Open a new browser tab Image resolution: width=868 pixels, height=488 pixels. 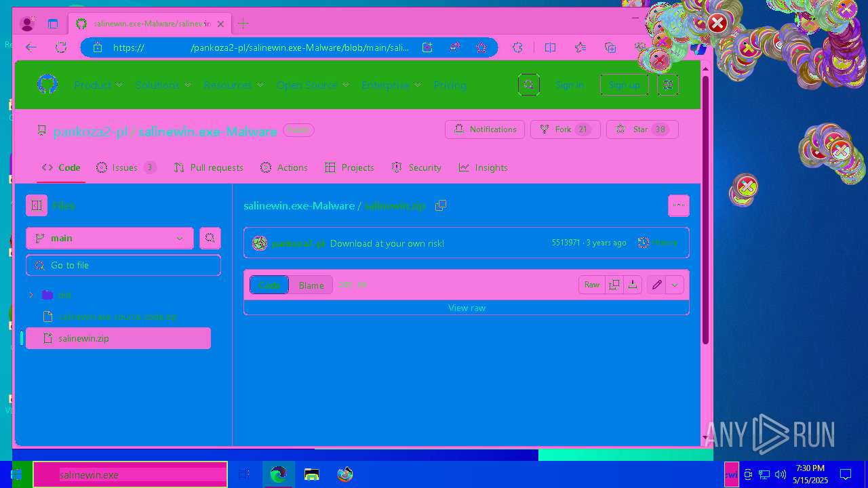point(243,24)
